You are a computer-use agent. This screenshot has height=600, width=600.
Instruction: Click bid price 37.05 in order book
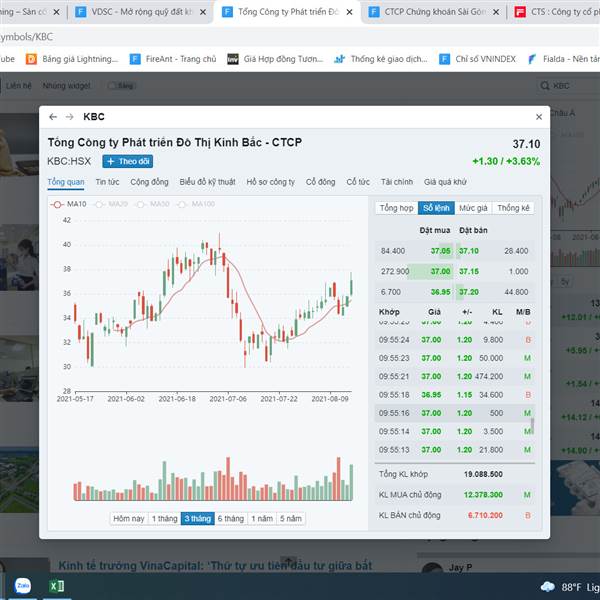click(440, 251)
